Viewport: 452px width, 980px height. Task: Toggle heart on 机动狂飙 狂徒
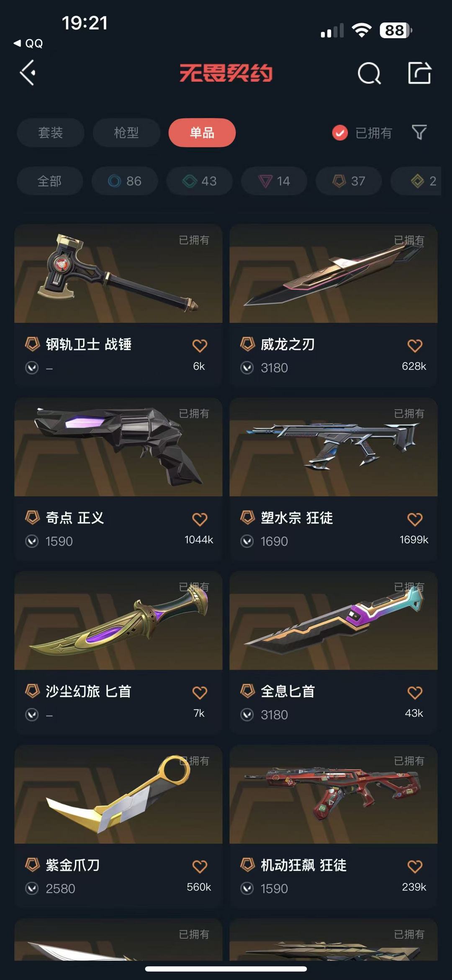[x=415, y=866]
